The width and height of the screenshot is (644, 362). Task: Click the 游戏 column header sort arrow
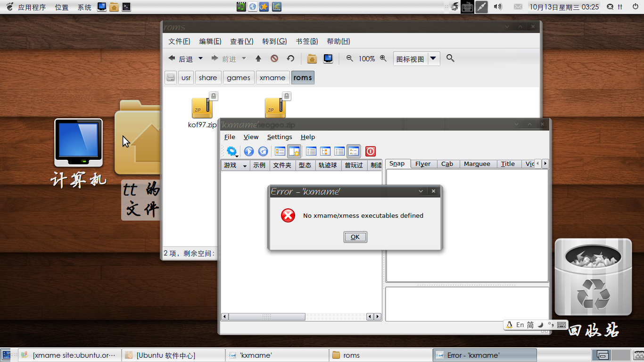click(245, 165)
